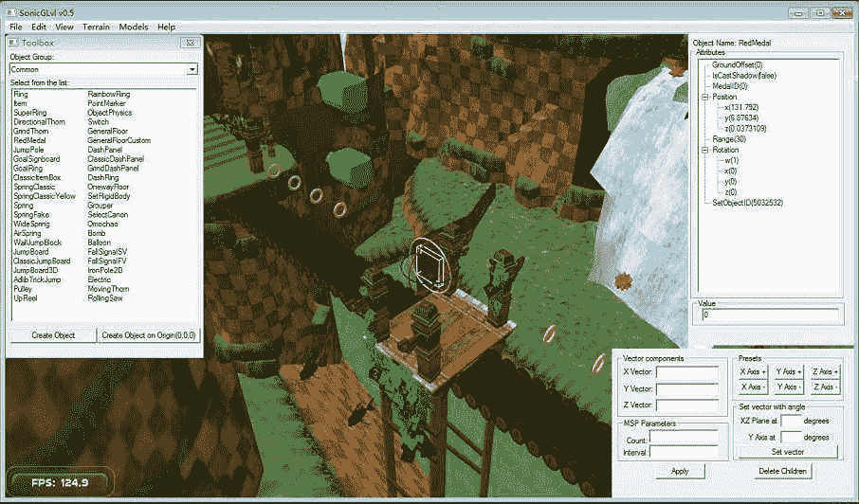Select GrindDashPanel in object list

[113, 169]
